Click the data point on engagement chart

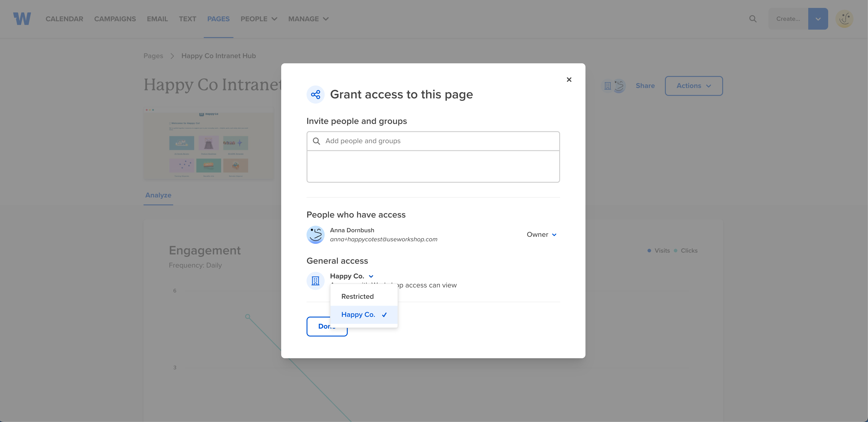click(x=248, y=317)
